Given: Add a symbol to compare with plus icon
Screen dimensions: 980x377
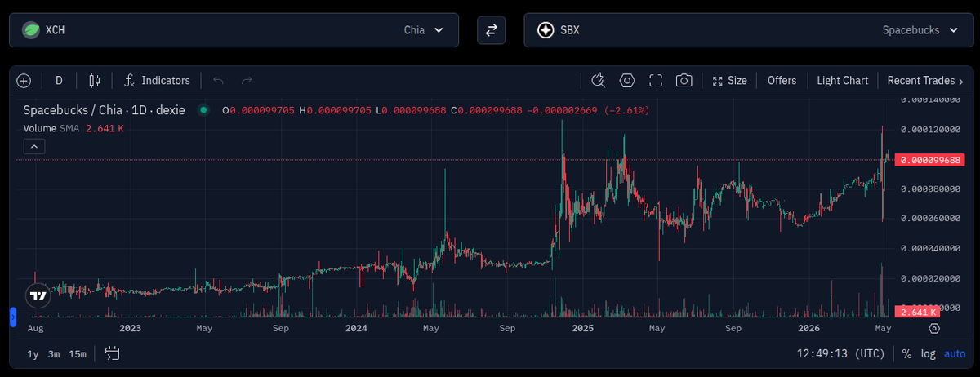Looking at the screenshot, I should pos(24,81).
